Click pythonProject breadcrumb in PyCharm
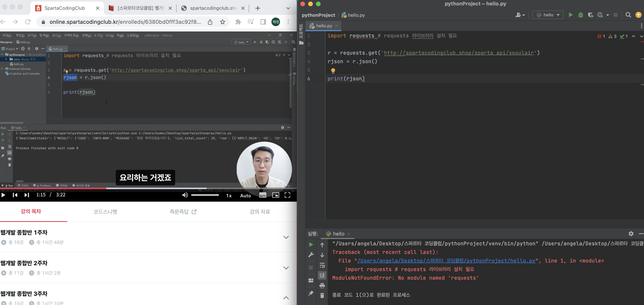 [318, 15]
